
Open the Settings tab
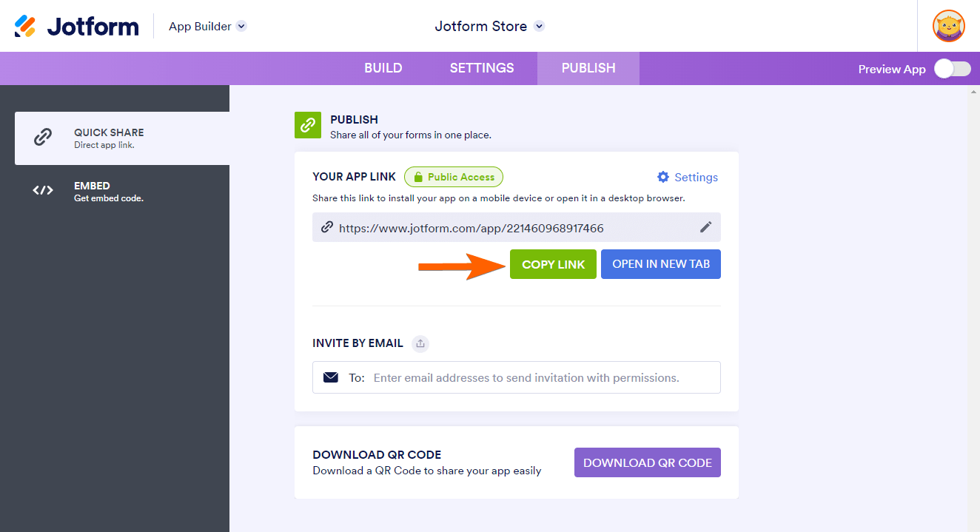(x=482, y=68)
